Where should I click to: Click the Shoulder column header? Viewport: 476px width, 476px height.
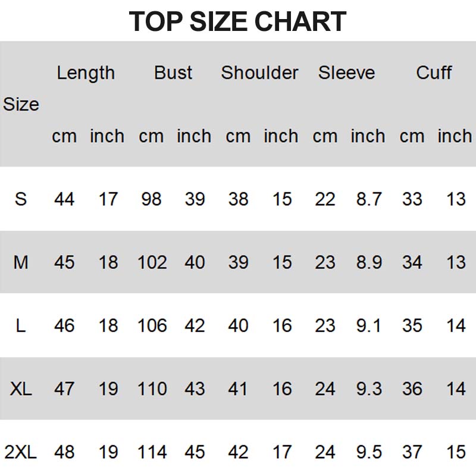point(259,73)
